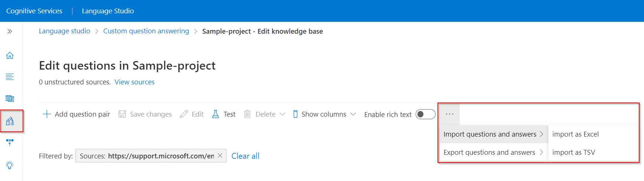Open the newspaper-style icon in sidebar
Viewport: 644px width, 181px height.
10,98
